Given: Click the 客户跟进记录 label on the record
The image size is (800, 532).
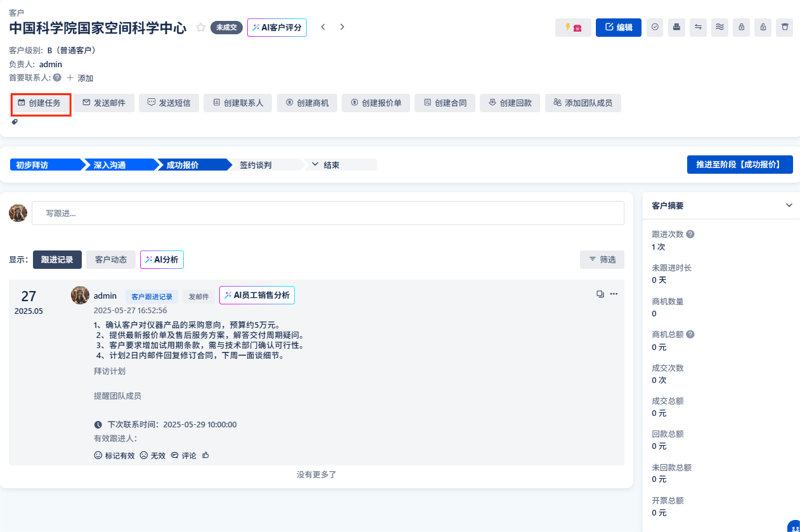Looking at the screenshot, I should pos(152,297).
